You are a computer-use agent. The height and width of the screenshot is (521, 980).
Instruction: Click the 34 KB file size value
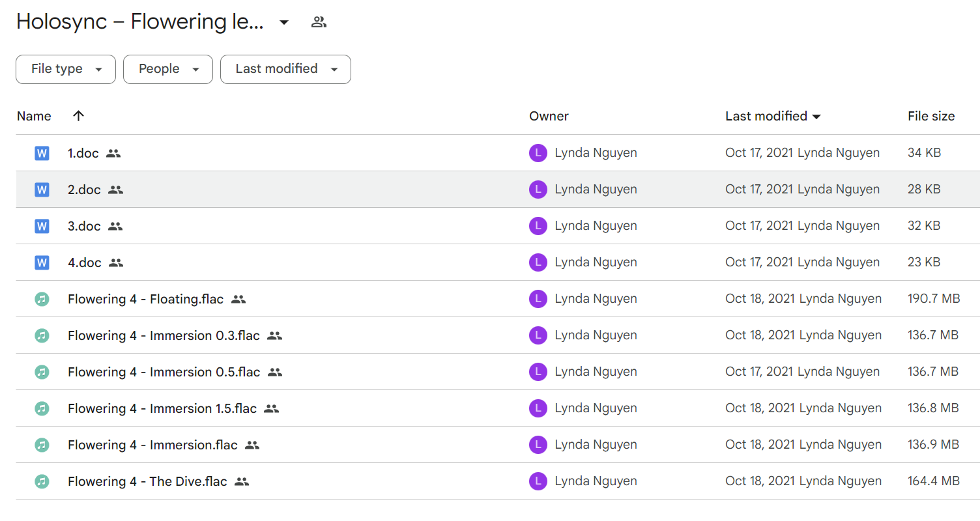[x=924, y=153]
